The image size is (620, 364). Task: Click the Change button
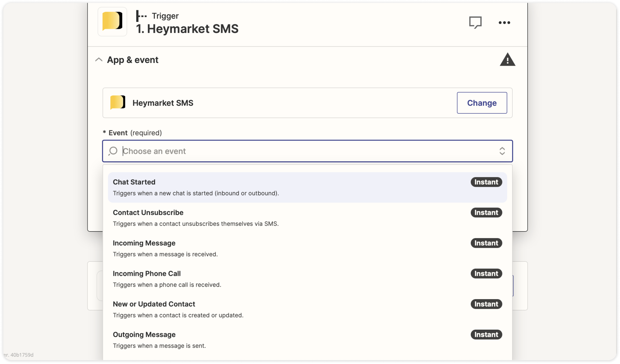(x=482, y=103)
